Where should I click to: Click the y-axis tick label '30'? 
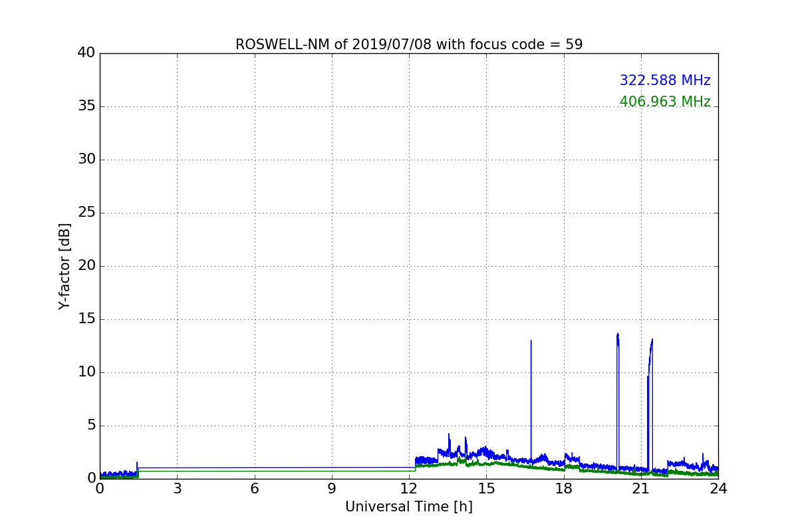coord(86,160)
